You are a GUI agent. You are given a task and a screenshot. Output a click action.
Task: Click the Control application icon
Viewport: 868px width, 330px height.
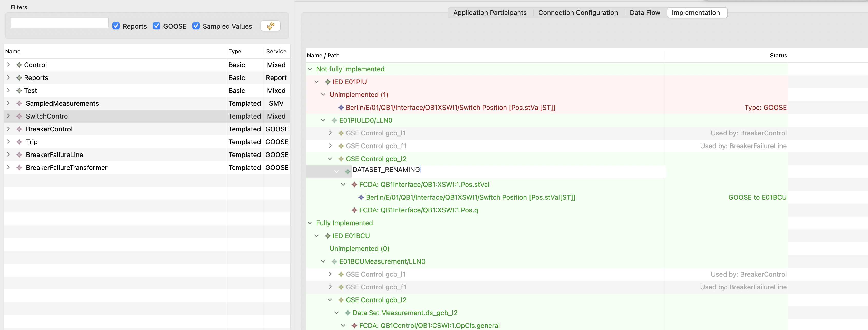19,65
